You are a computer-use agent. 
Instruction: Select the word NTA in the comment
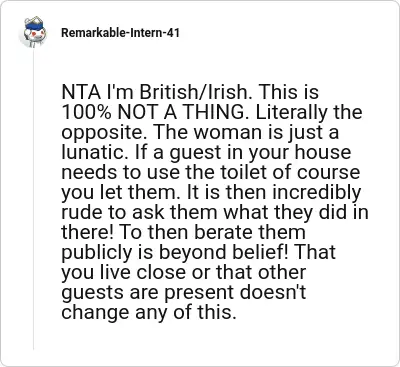point(81,93)
